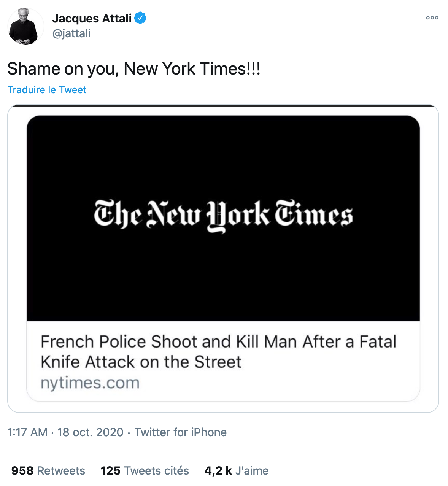
Task: Show the "Tweets cités" quote tweets
Action: click(157, 471)
